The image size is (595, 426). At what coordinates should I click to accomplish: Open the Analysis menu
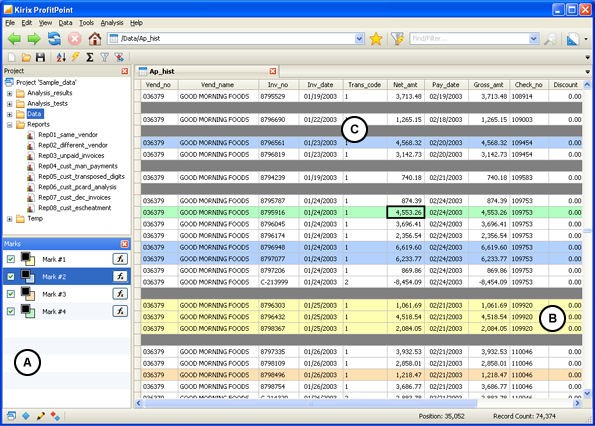(x=112, y=23)
